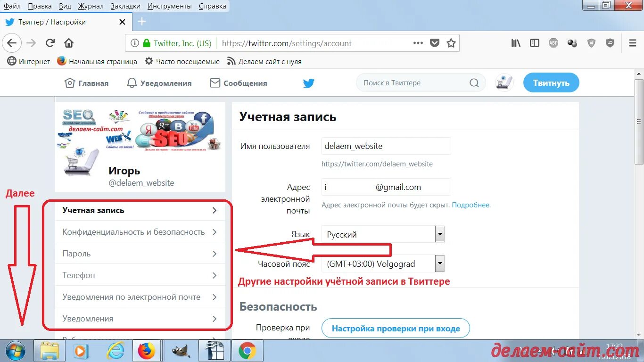Click the Twitter bird logo in header

tap(309, 83)
